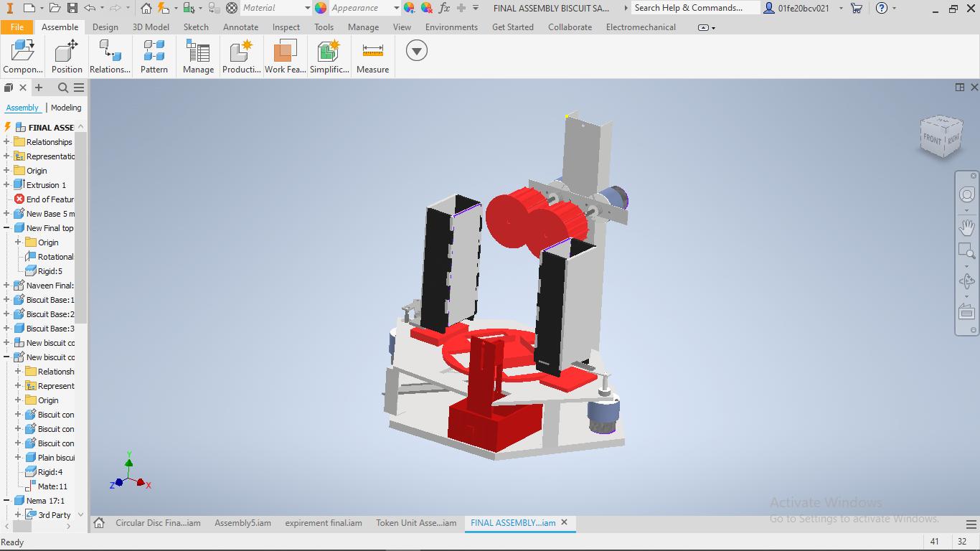Image resolution: width=980 pixels, height=551 pixels.
Task: Open the Full Navigation Wheel
Action: tap(967, 194)
